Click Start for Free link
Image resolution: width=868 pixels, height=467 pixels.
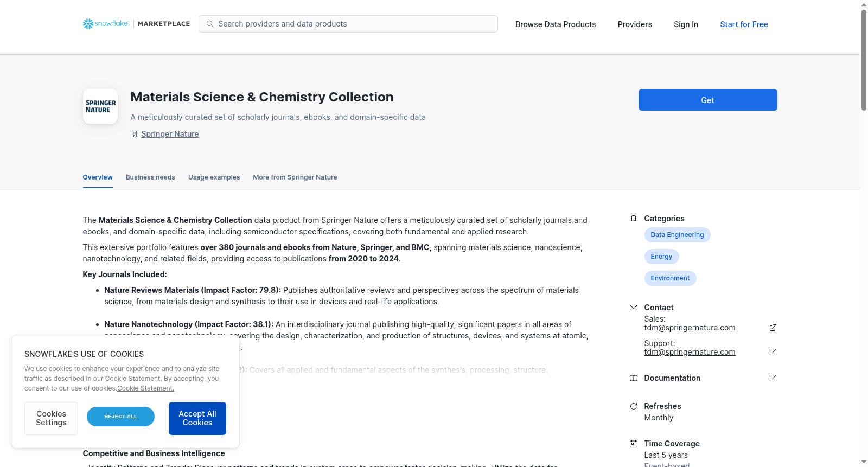coord(744,24)
